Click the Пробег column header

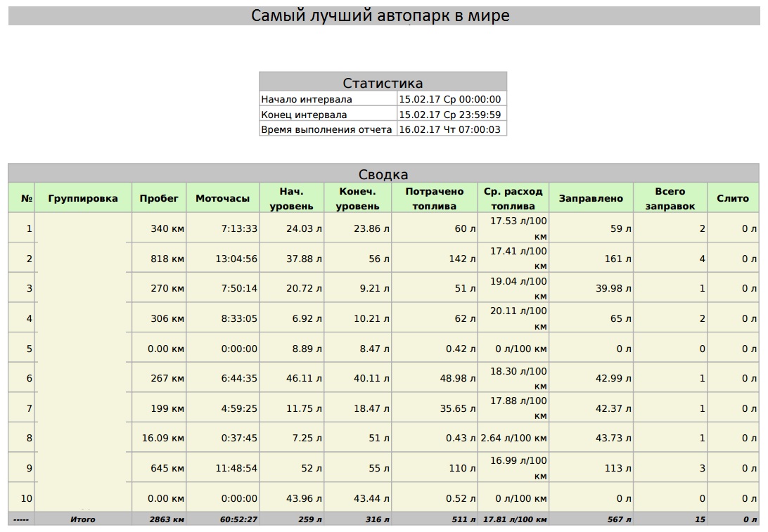(159, 198)
